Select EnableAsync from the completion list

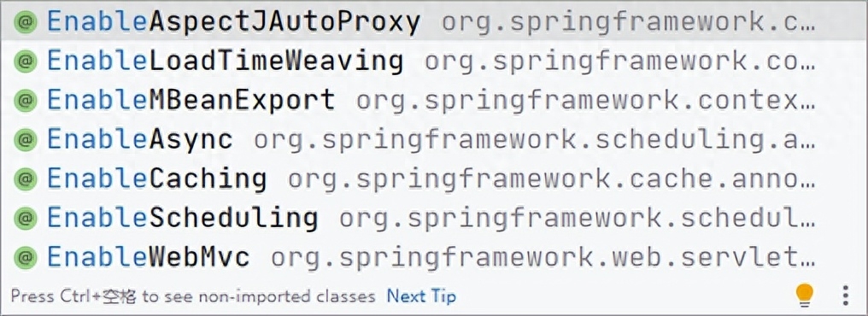point(434,140)
